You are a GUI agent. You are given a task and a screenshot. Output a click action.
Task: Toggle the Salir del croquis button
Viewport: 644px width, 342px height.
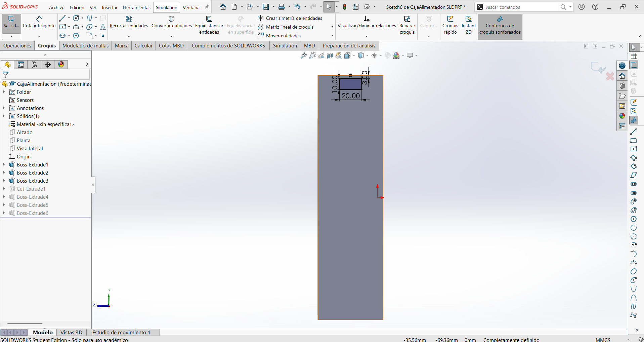click(11, 23)
